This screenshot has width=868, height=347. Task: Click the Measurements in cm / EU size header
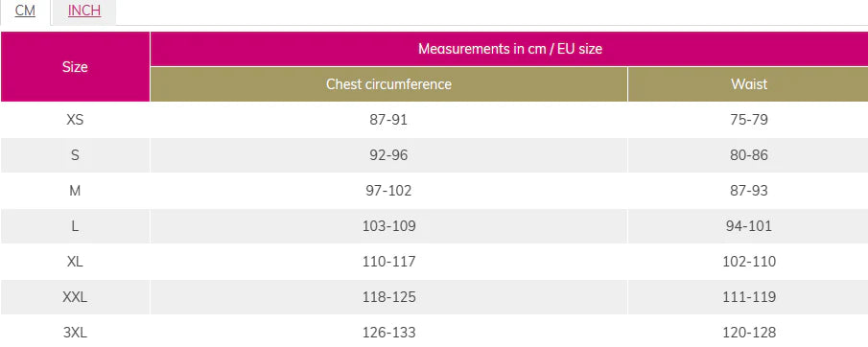(x=510, y=49)
